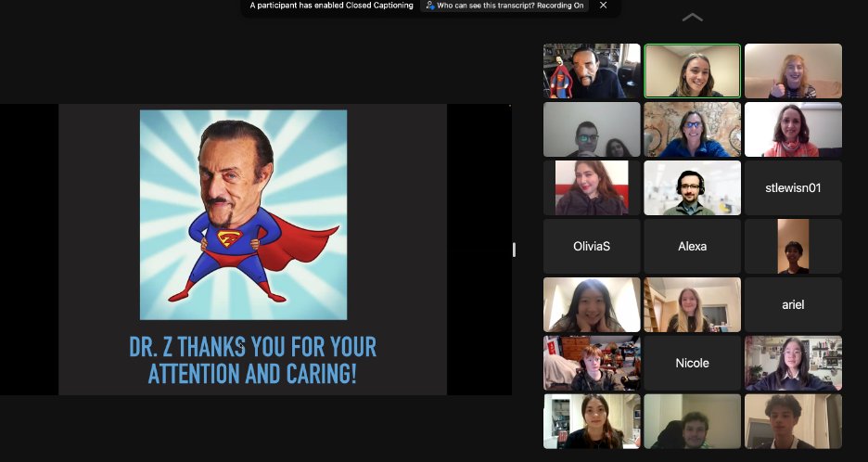Select the ariel participant tile
The width and height of the screenshot is (868, 462).
click(x=793, y=304)
